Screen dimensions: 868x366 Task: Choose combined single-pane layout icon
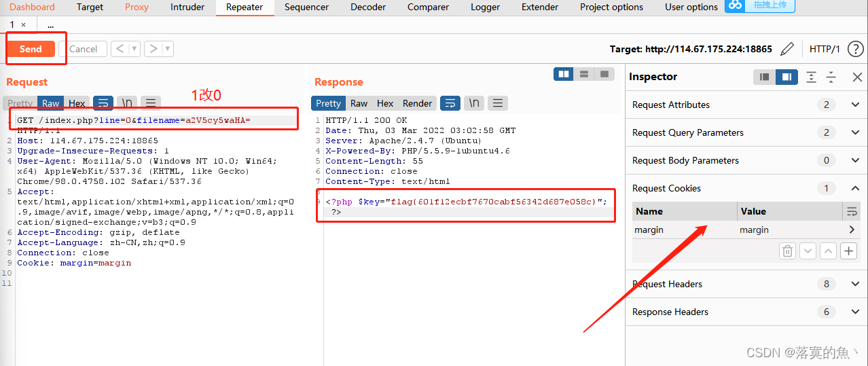pos(604,74)
